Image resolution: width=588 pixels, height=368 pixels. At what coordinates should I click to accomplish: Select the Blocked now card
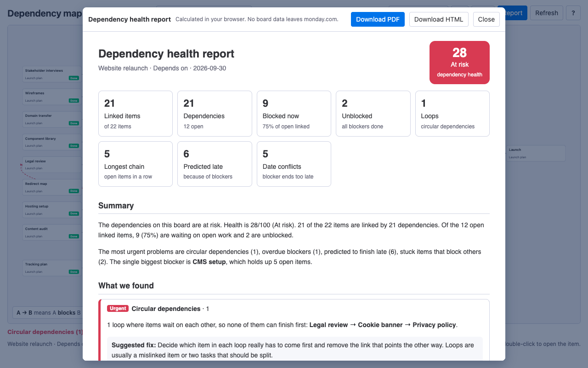(294, 114)
